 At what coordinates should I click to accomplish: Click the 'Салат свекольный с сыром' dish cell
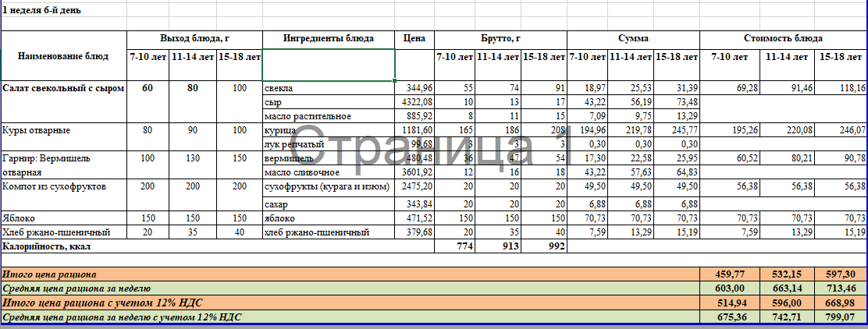point(63,88)
